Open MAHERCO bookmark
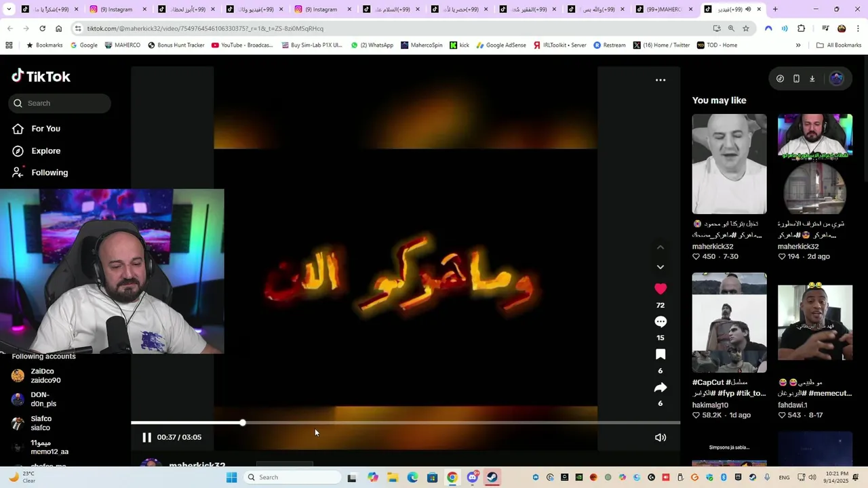Image resolution: width=868 pixels, height=488 pixels. coord(122,45)
